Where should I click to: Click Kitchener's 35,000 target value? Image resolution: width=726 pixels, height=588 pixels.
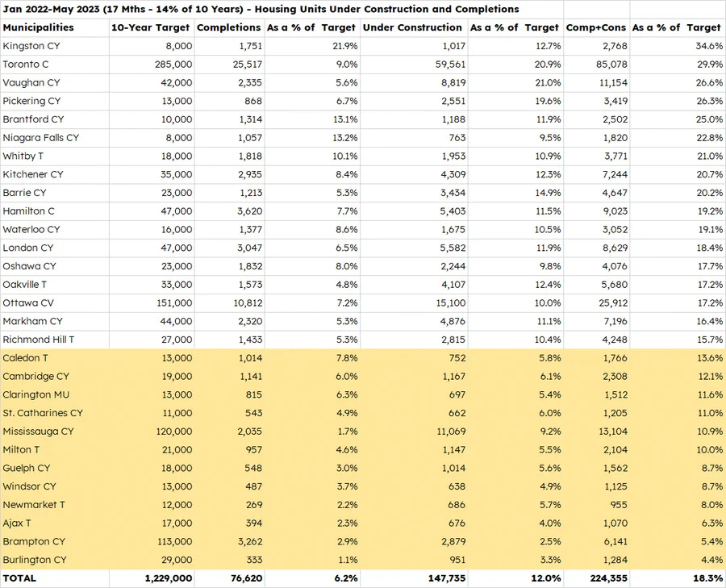coord(177,174)
